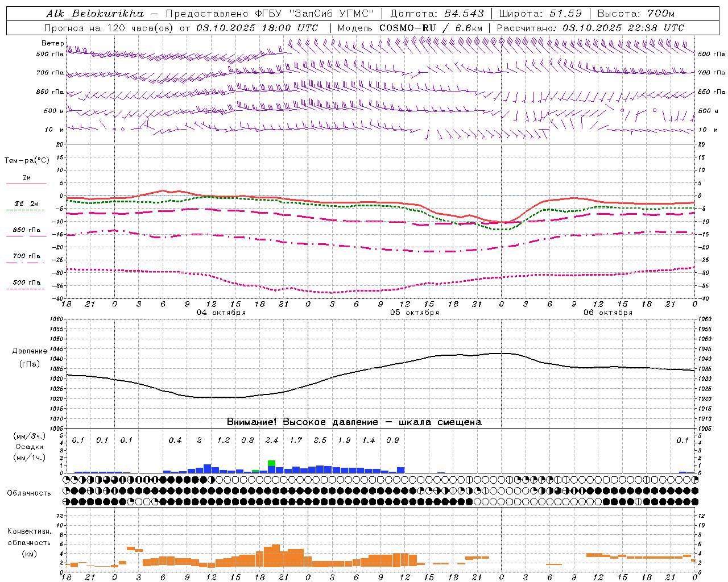Image resolution: width=728 pixels, height=582 pixels.
Task: Click the 'Осадки' precipitation label
Action: [30, 447]
